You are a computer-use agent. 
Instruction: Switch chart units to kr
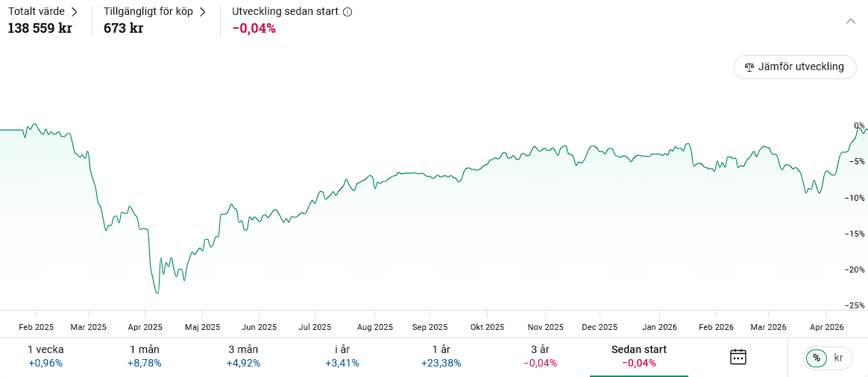[x=839, y=358]
